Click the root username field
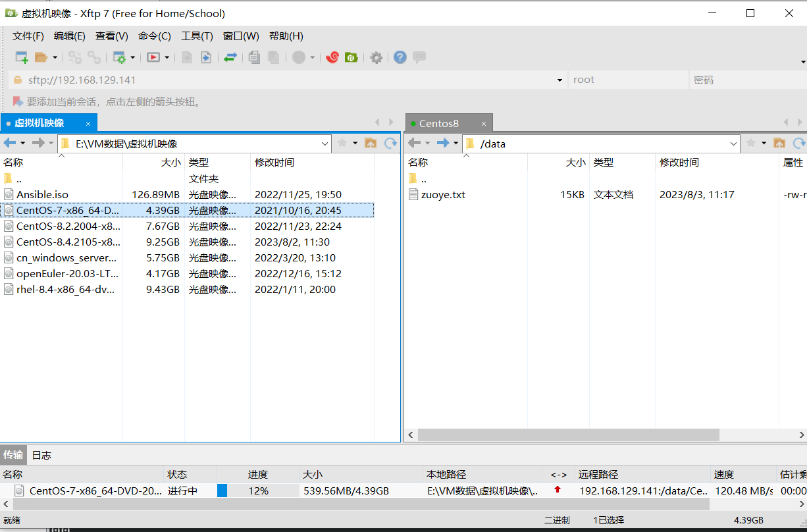 pyautogui.click(x=627, y=80)
